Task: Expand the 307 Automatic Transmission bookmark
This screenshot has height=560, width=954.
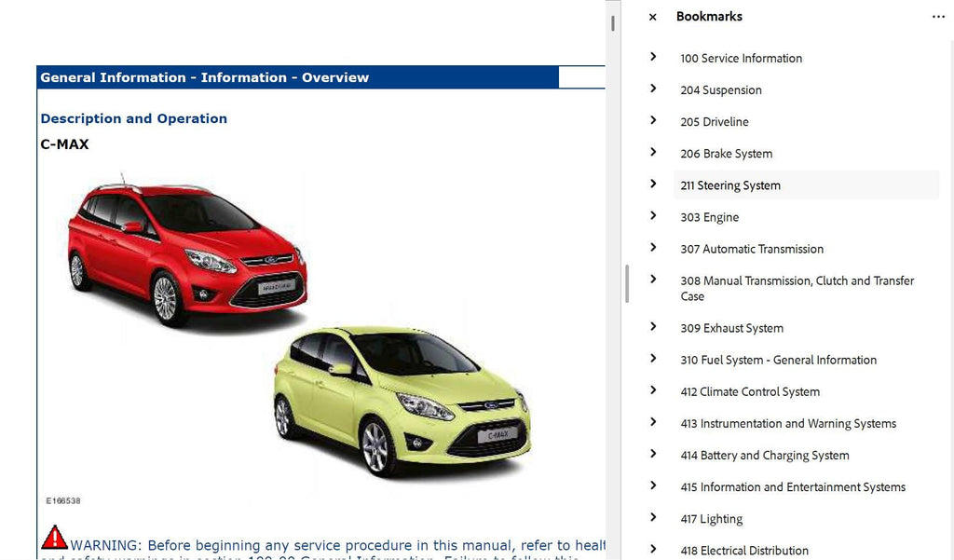Action: click(x=653, y=247)
